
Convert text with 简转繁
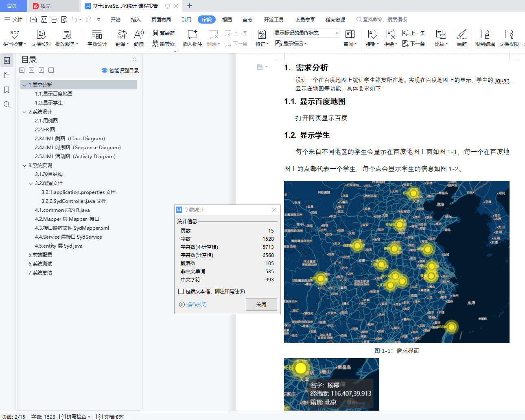(x=163, y=44)
